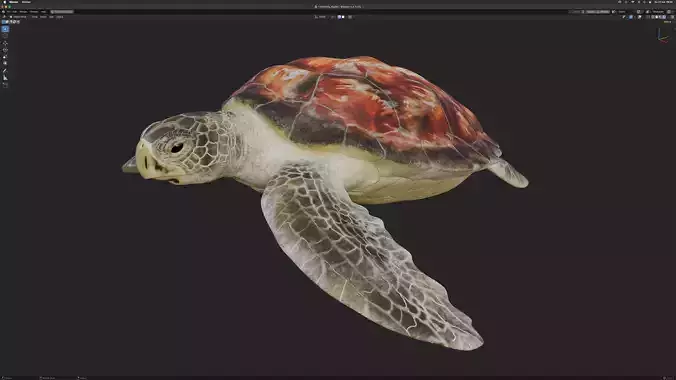The height and width of the screenshot is (380, 676).
Task: Open the Help menu in top bar
Action: (44, 12)
